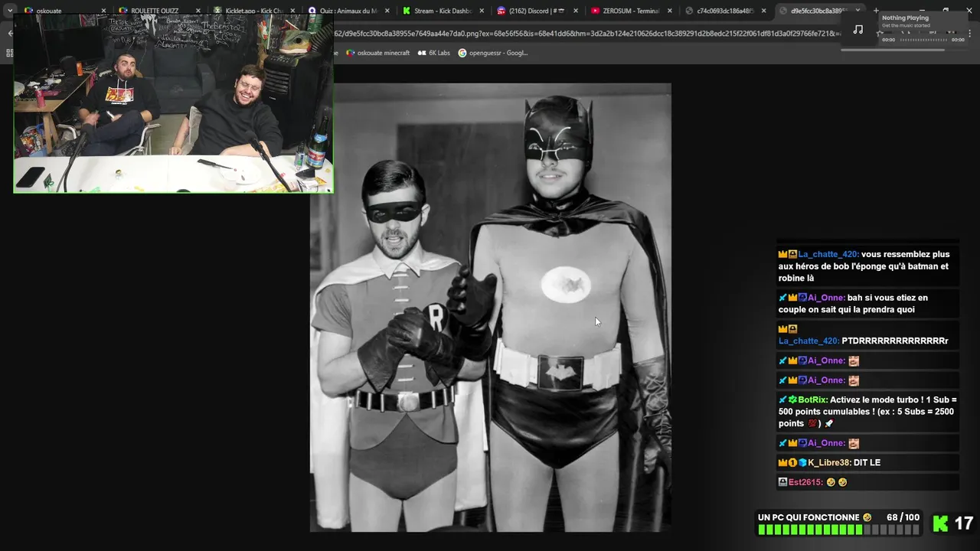
Task: Open the Quiz : Animaux du Monde tab
Action: pos(348,11)
